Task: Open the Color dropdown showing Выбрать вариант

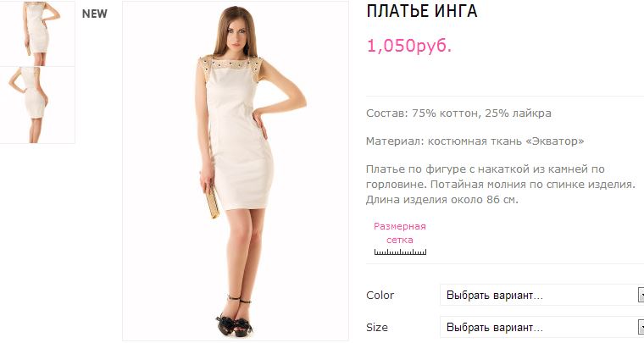Action: (541, 295)
